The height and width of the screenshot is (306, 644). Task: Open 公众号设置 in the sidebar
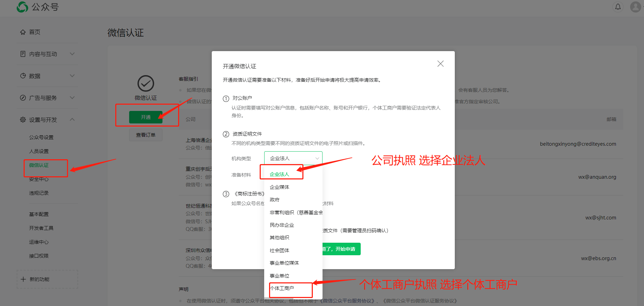[41, 137]
